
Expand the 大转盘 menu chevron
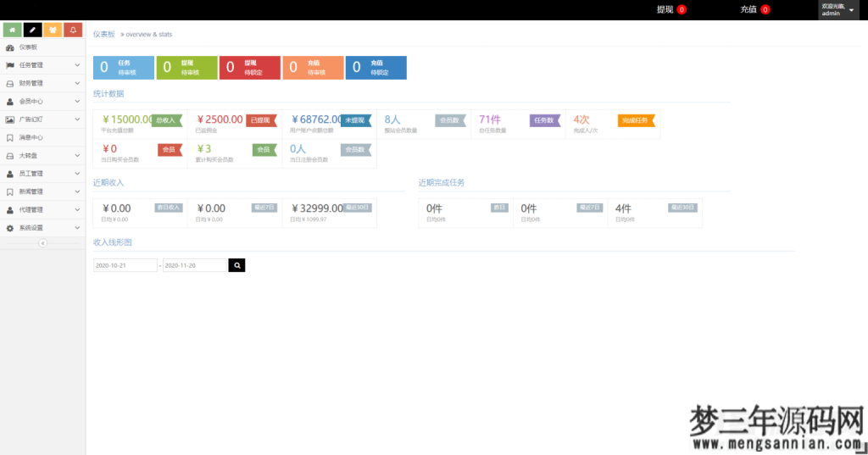77,156
